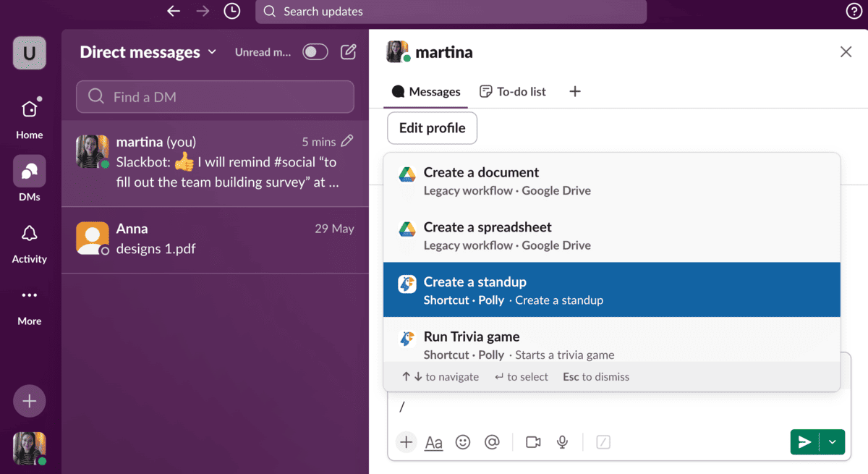Toggle Unread messages switch
The height and width of the screenshot is (474, 868).
pyautogui.click(x=315, y=52)
